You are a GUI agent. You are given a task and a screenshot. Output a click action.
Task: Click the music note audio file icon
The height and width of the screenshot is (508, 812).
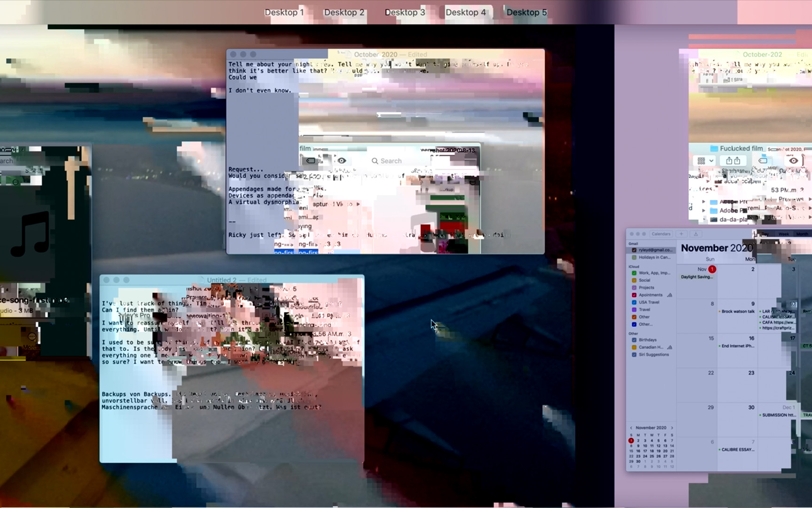click(x=30, y=234)
